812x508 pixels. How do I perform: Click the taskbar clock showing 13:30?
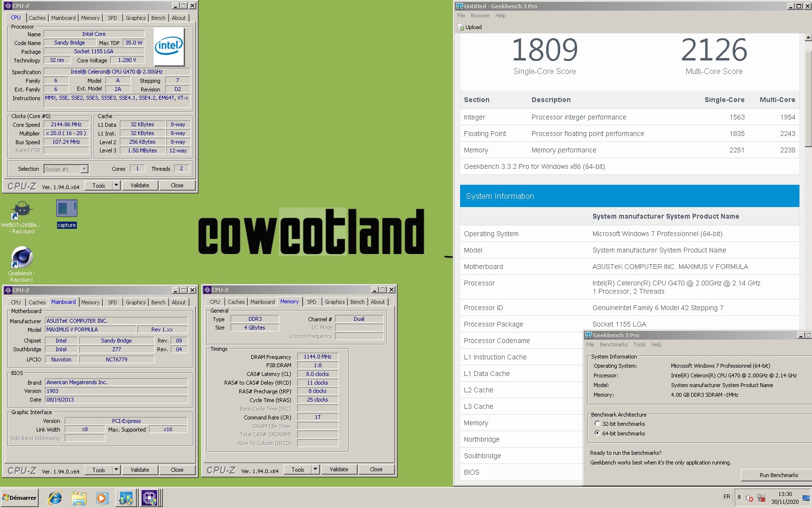785,498
